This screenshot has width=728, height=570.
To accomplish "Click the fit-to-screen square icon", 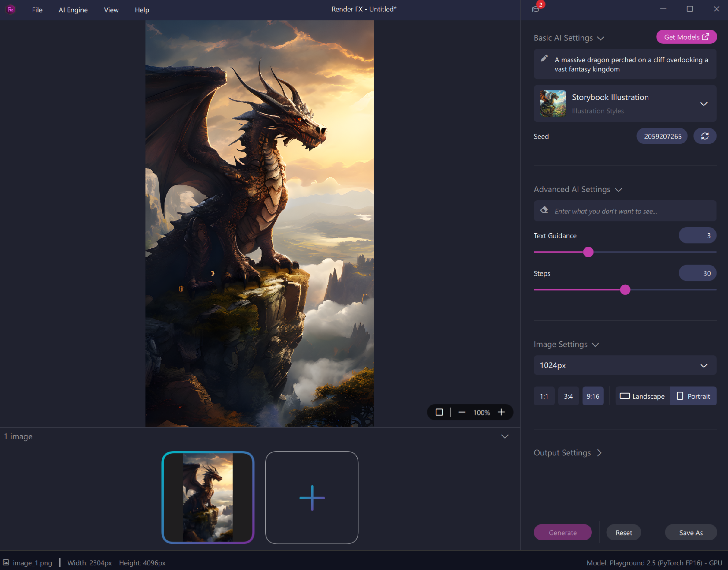I will click(439, 412).
